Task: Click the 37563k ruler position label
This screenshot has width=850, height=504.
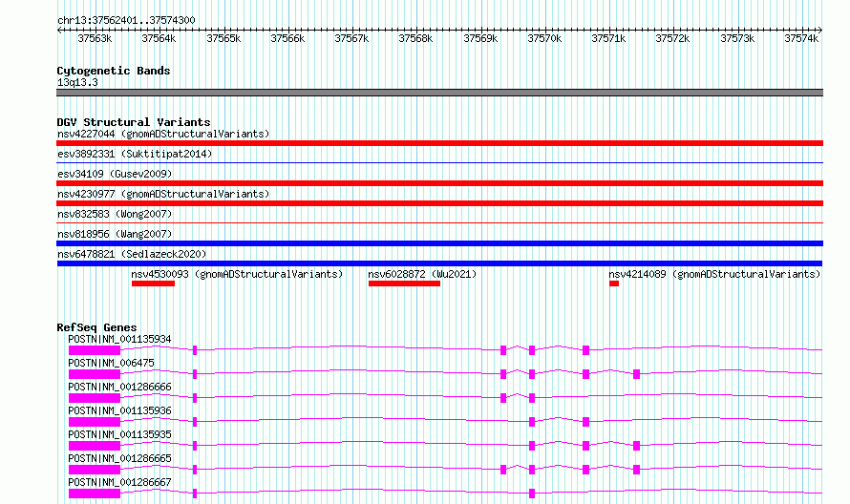Action: pyautogui.click(x=95, y=38)
